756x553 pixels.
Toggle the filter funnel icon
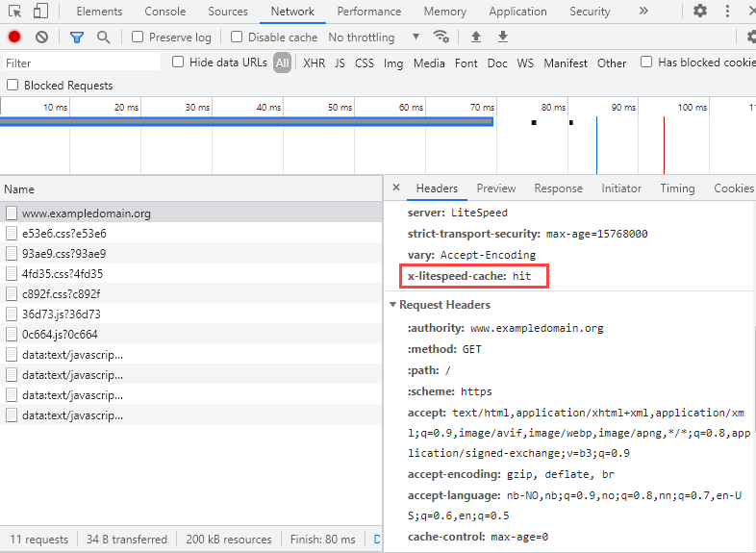point(77,38)
